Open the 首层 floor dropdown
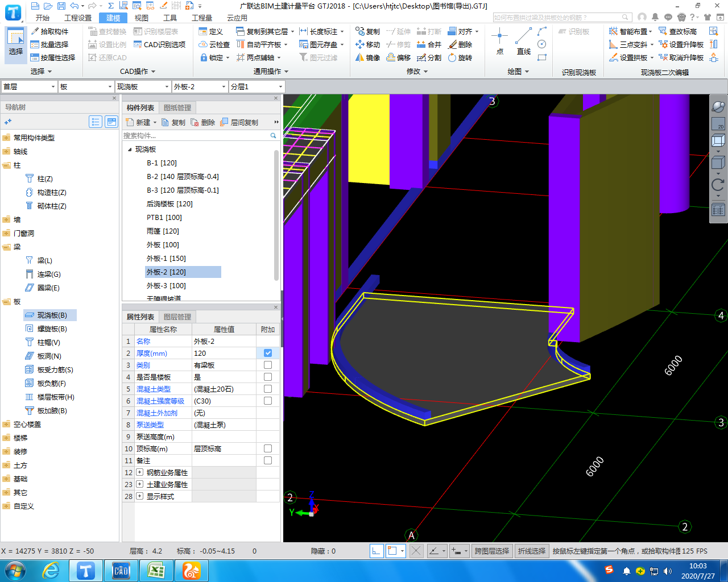 [x=29, y=86]
